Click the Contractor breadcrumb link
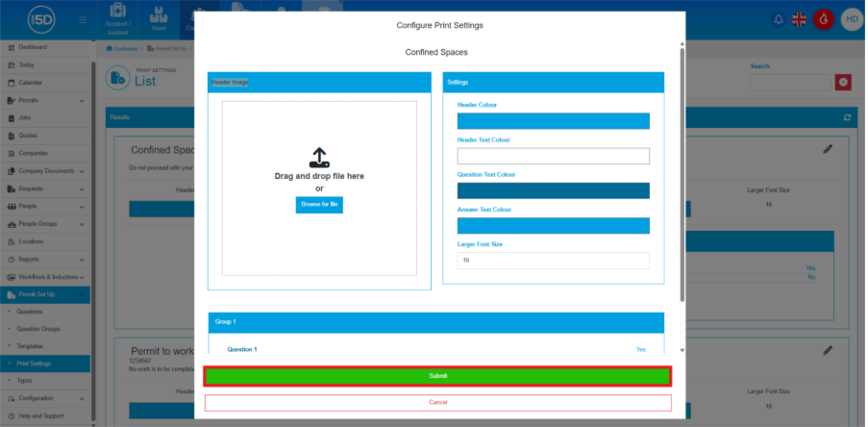 [x=122, y=49]
